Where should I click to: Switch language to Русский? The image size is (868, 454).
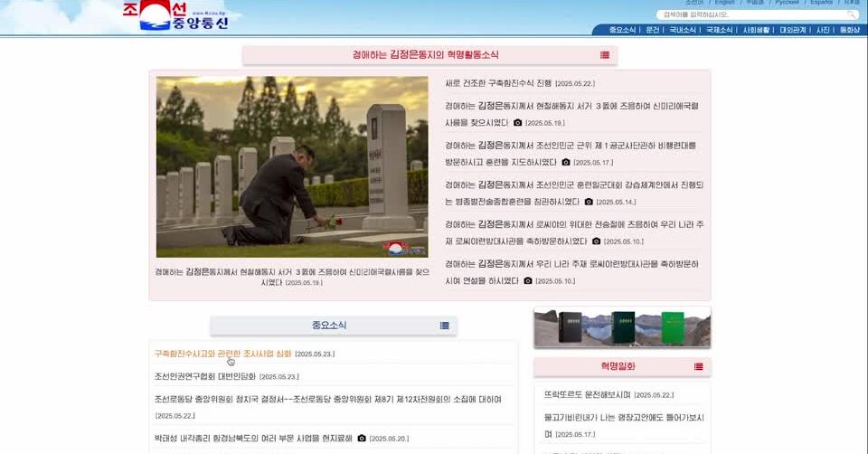pos(787,3)
